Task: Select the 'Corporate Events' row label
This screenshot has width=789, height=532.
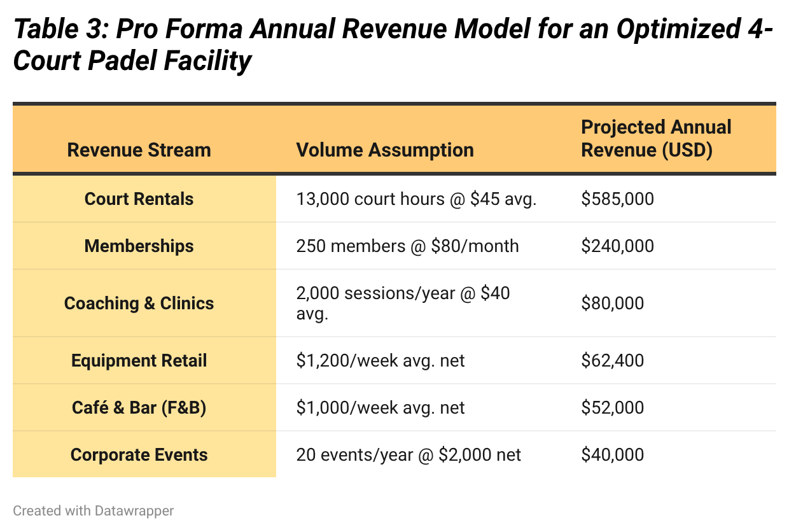Action: 139,455
